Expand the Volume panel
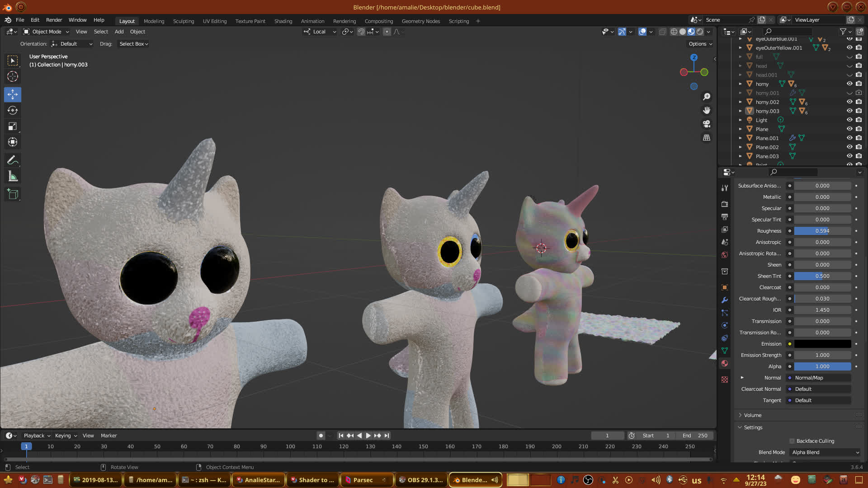Viewport: 868px width, 488px height. [753, 415]
